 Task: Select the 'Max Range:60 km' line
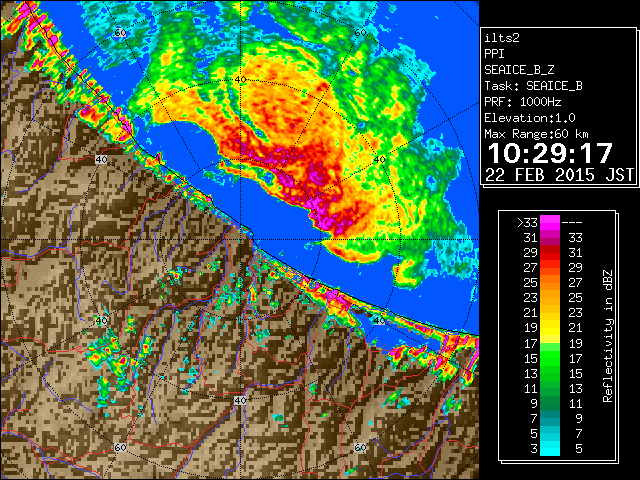pyautogui.click(x=536, y=134)
